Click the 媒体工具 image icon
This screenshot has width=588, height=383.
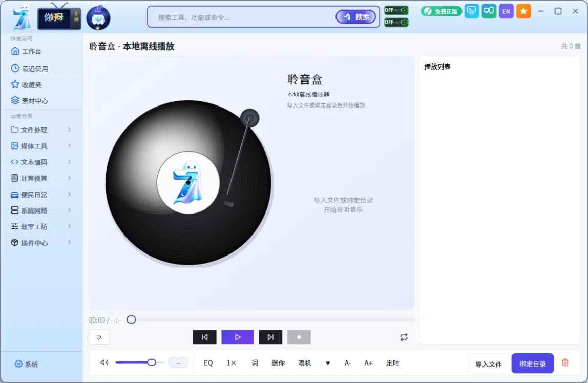coord(15,146)
